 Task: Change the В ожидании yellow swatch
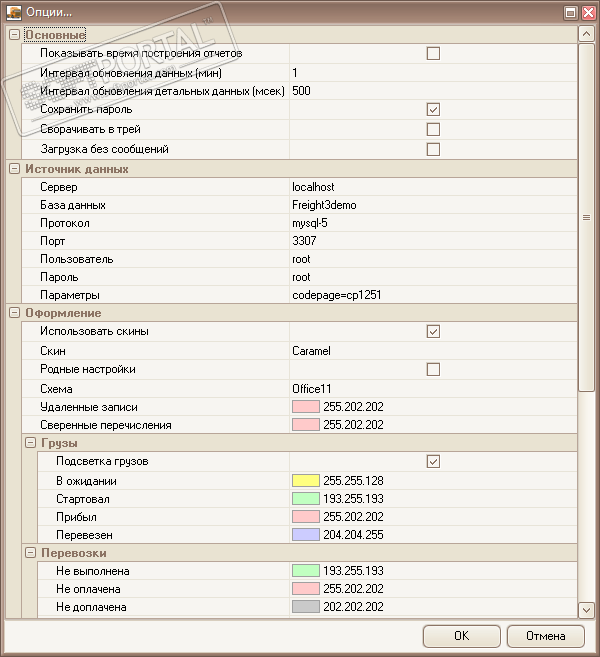(306, 481)
